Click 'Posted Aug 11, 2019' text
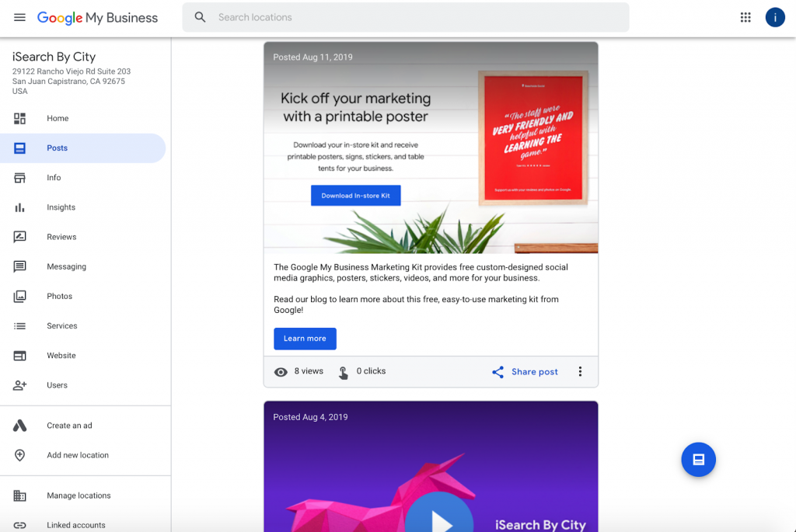Screen dimensions: 796x532 (x=312, y=57)
